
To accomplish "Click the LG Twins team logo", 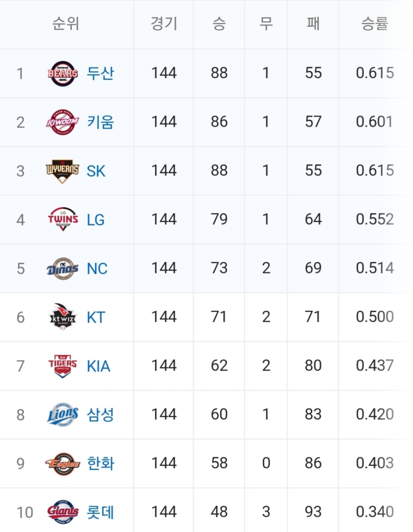I will pyautogui.click(x=63, y=219).
